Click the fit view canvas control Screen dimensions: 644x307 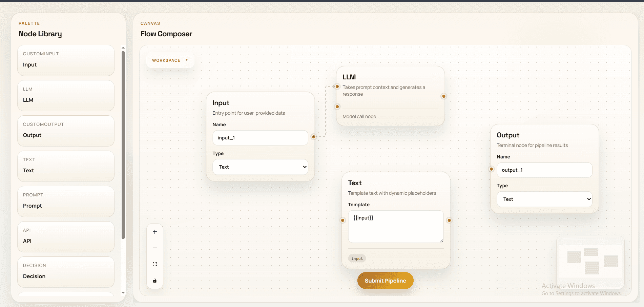tap(155, 264)
